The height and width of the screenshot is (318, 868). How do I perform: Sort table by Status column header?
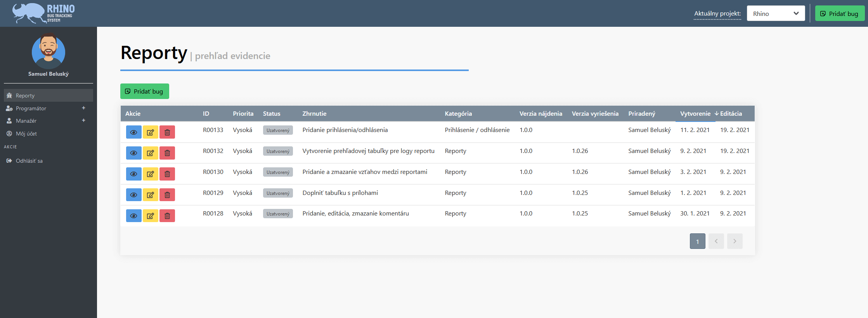pyautogui.click(x=272, y=113)
